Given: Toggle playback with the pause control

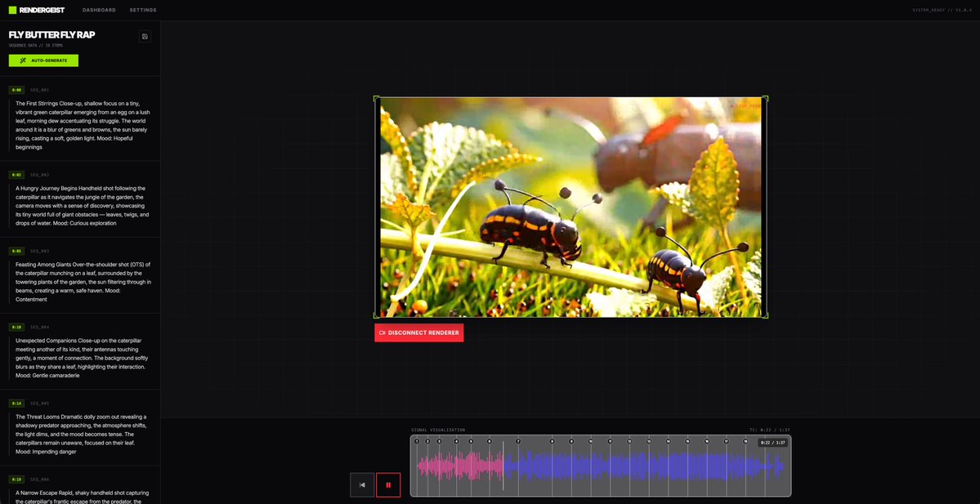Looking at the screenshot, I should coord(387,484).
